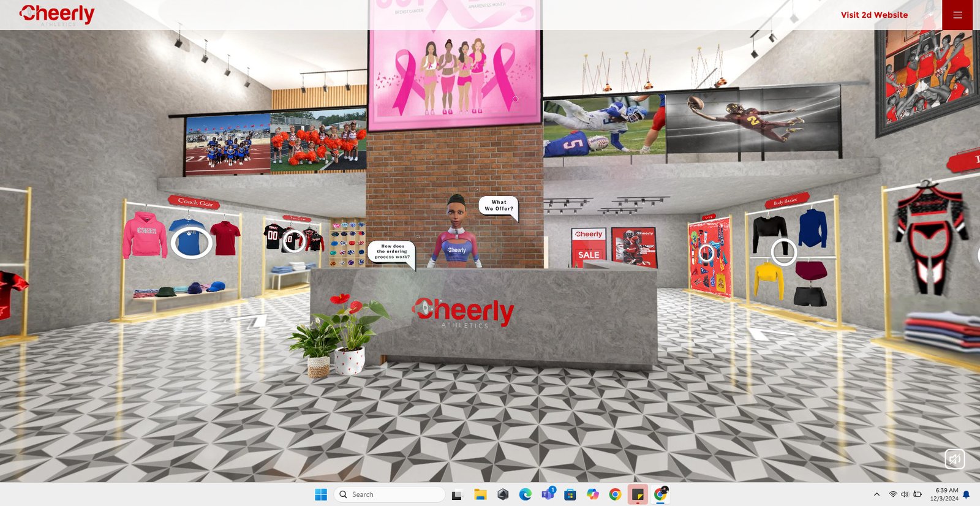Select the Body Basics rack hotspot circle
Image resolution: width=980 pixels, height=506 pixels.
tap(783, 251)
